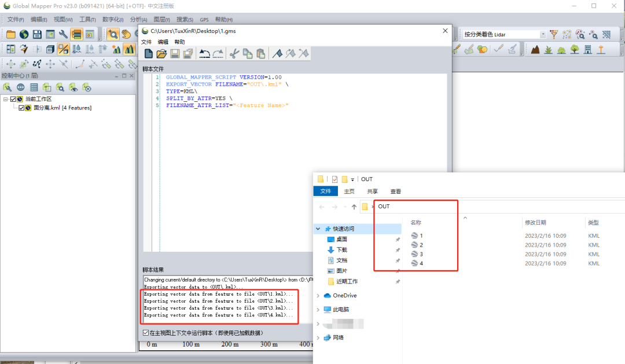The image size is (625, 364).
Task: Expand OneDrive in Explorer sidebar
Action: (318, 296)
